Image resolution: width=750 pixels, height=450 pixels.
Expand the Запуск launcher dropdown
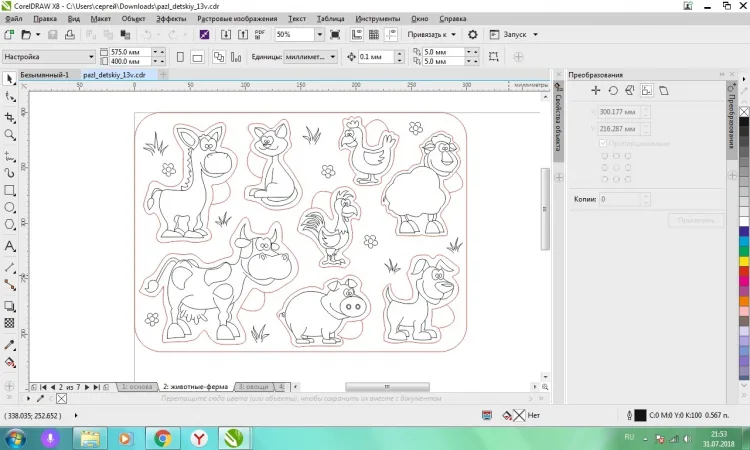pyautogui.click(x=535, y=34)
